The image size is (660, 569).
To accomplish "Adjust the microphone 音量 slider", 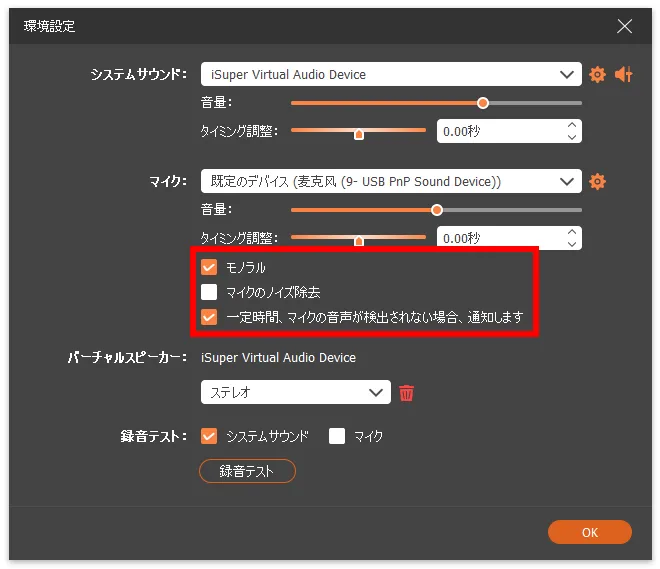I will (x=437, y=210).
